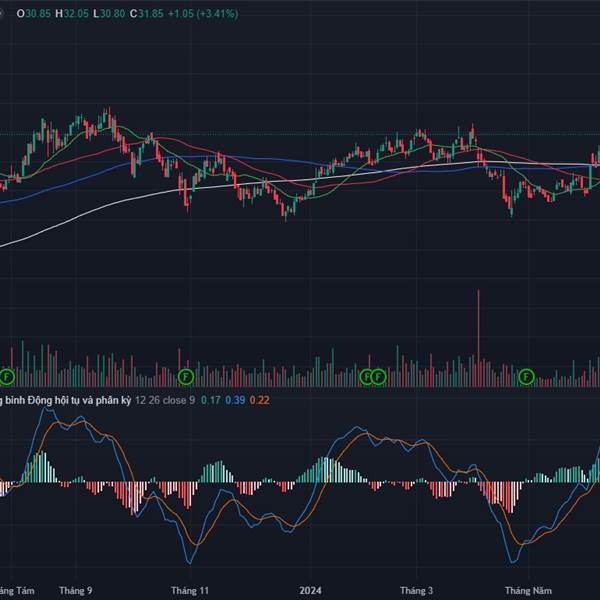Click the close price value C31.85
This screenshot has height=600, width=600.
pos(146,14)
